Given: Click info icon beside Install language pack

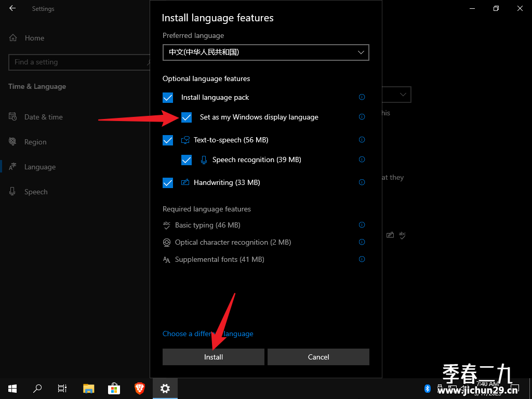Looking at the screenshot, I should 362,97.
